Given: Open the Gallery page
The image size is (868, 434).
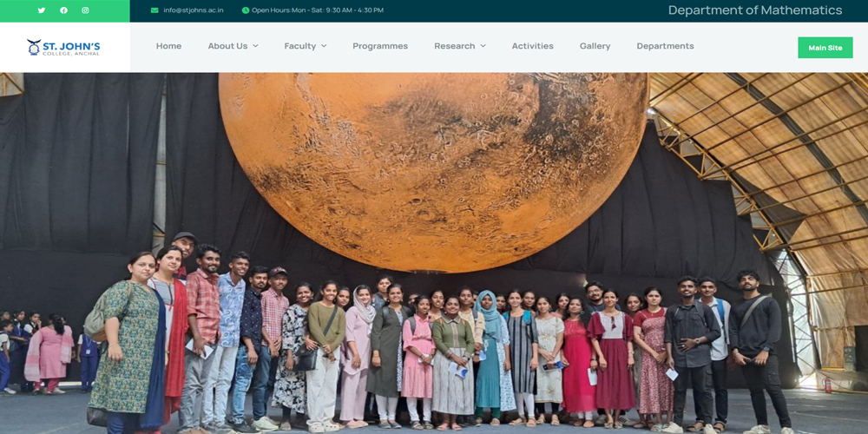Looking at the screenshot, I should coord(595,46).
